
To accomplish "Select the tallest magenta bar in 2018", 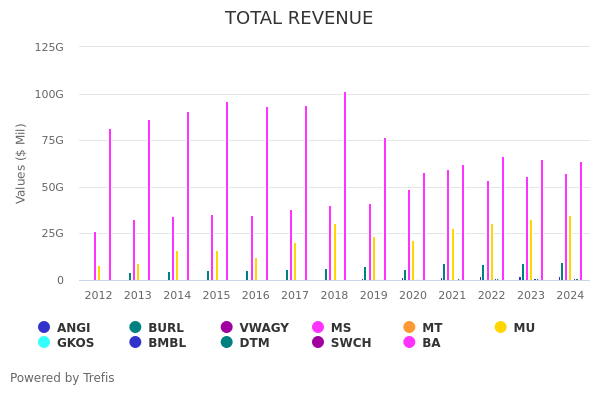I will tap(345, 190).
